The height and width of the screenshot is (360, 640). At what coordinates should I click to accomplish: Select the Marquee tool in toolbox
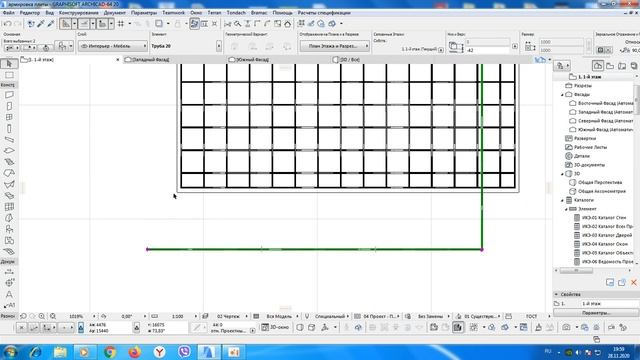9,75
